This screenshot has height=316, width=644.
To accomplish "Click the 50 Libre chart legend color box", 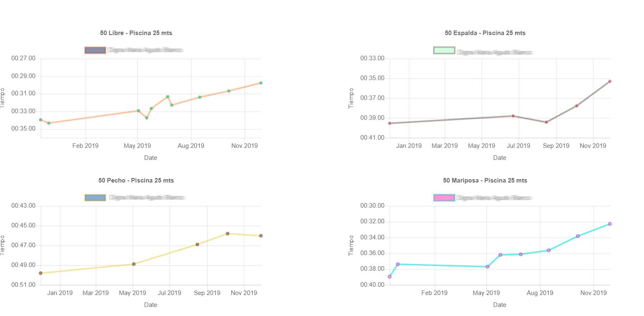I will tap(95, 50).
